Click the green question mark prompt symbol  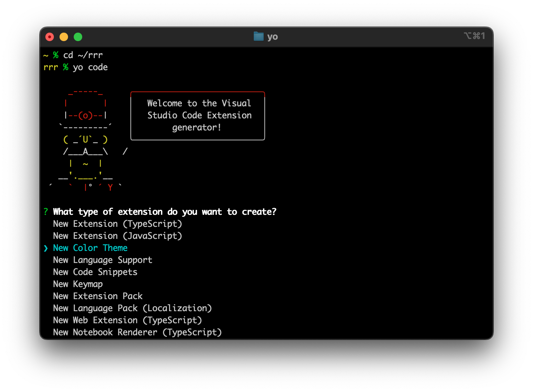point(46,212)
